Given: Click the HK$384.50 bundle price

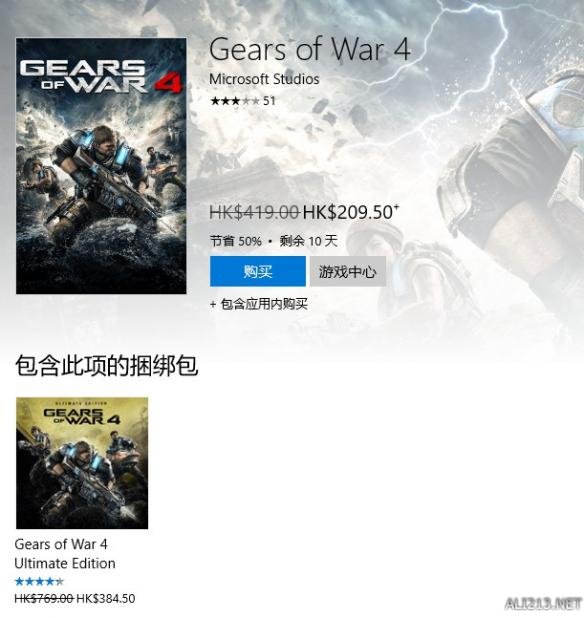Looking at the screenshot, I should click(106, 599).
